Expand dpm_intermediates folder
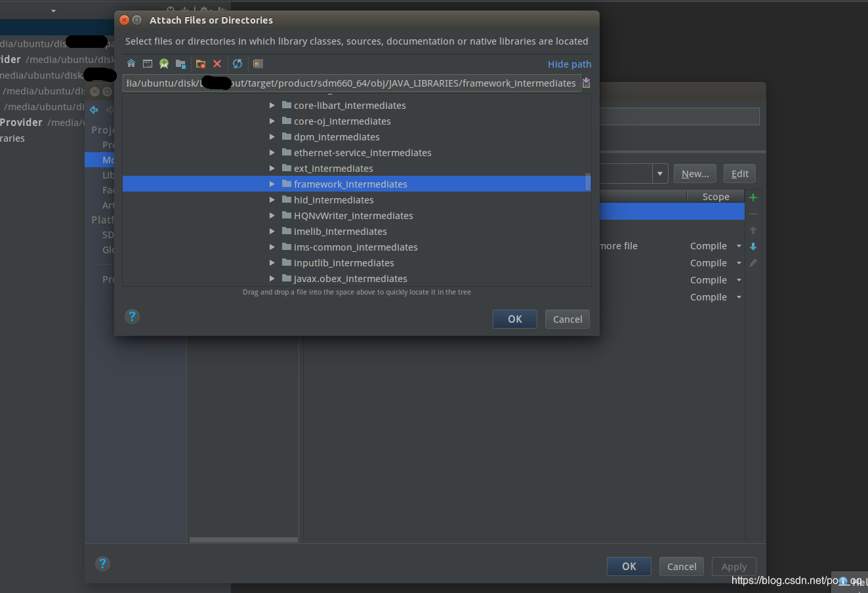The image size is (868, 593). [272, 136]
